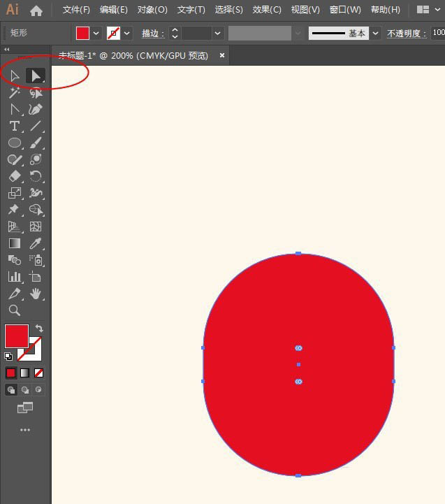The image size is (445, 504).
Task: Bring the toolbar stroke box forward
Action: [x=35, y=354]
